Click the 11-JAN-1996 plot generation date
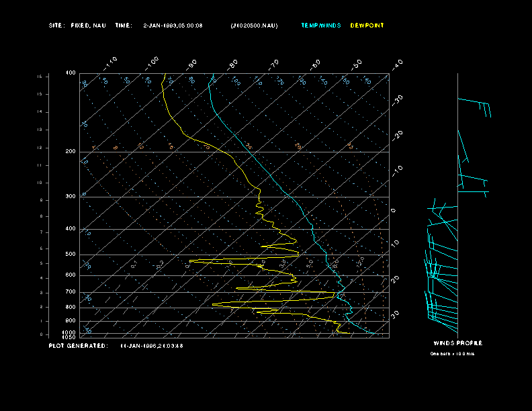This screenshot has width=532, height=411. coord(152,346)
